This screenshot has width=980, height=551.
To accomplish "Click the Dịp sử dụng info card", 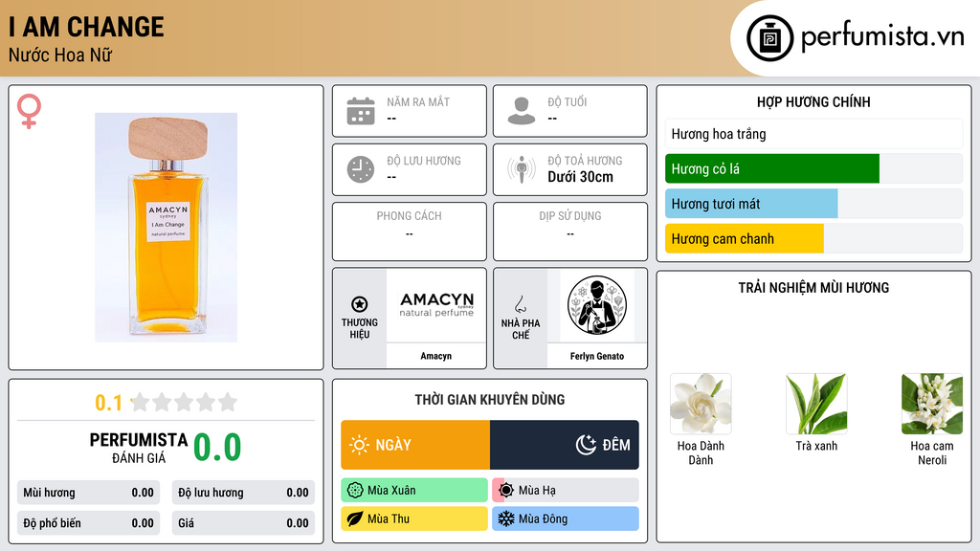I will point(570,231).
